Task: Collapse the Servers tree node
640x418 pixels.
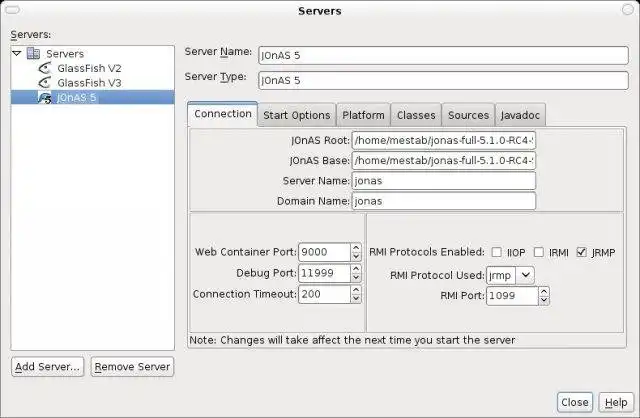Action: [x=17, y=53]
